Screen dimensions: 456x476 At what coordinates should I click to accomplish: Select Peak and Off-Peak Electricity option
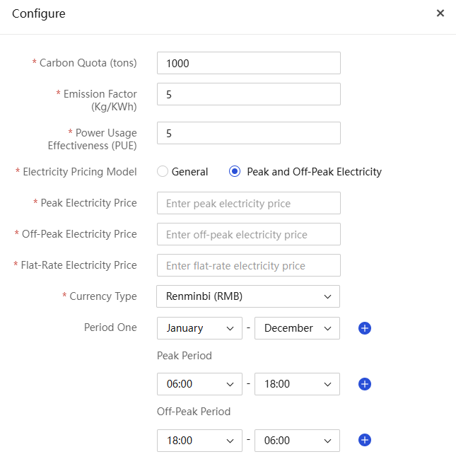[x=235, y=171]
